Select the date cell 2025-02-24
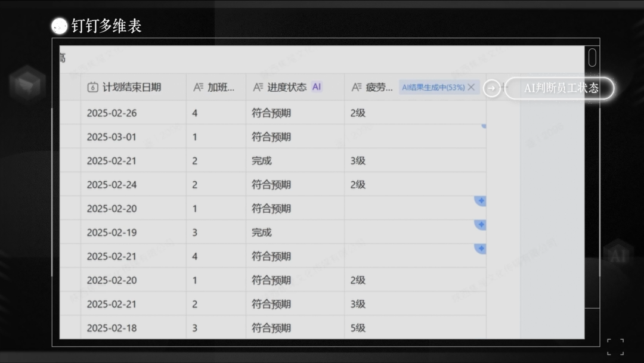This screenshot has width=644, height=363. [x=134, y=184]
